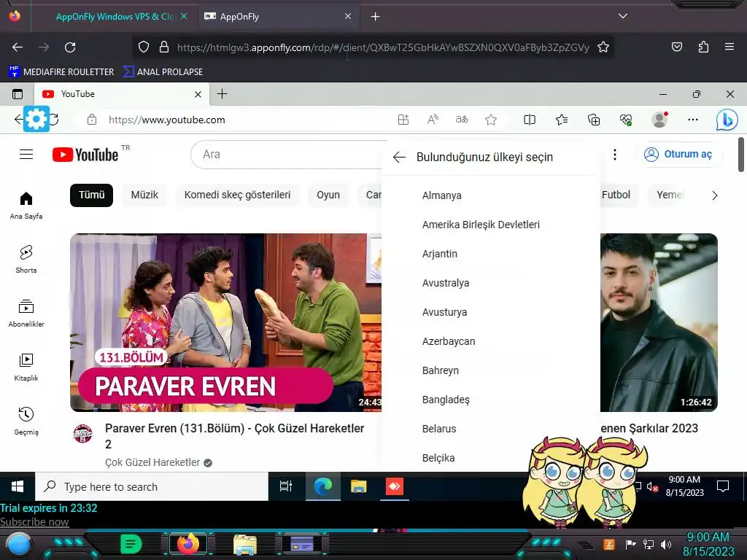
Task: Open Firefox extensions icon
Action: pos(703,47)
